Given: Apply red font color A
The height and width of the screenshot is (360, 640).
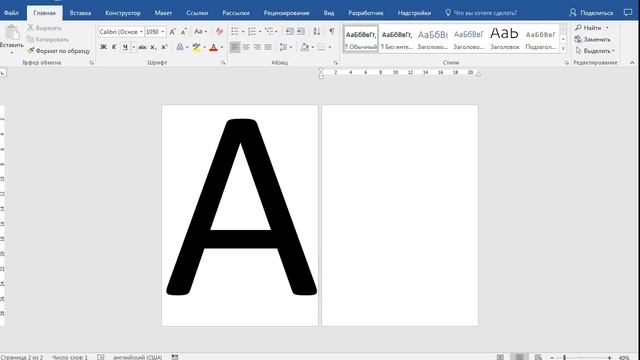Looking at the screenshot, I should (213, 48).
